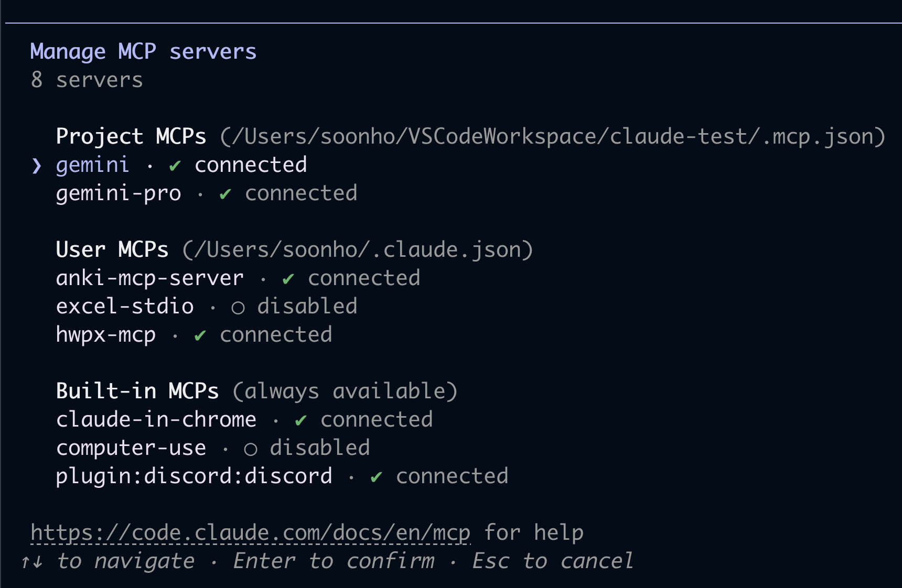Pick the hwpx-mcp server entry
This screenshot has height=588, width=902.
tap(194, 335)
